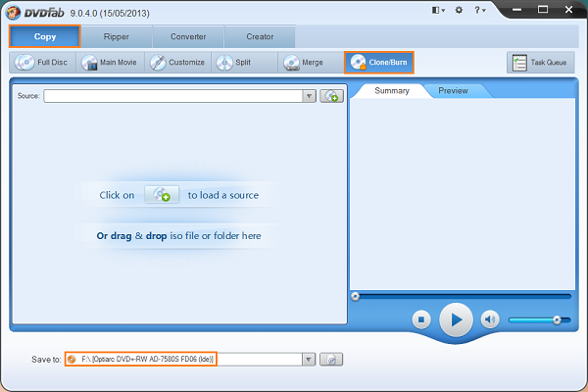Close the DVDFab window
Image resolution: width=588 pixels, height=392 pixels.
tap(568, 10)
